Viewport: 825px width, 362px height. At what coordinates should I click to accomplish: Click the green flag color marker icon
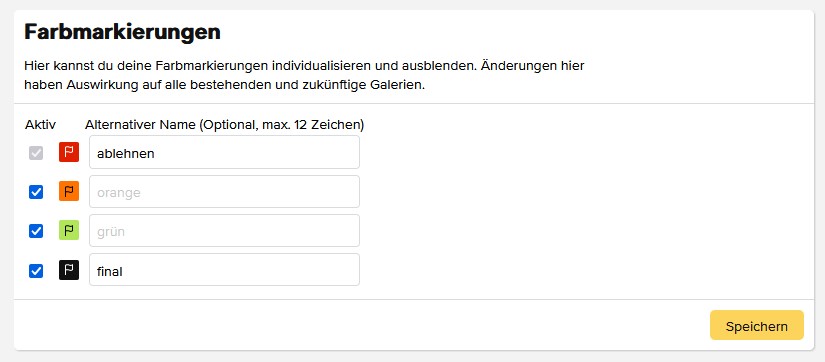pyautogui.click(x=69, y=230)
